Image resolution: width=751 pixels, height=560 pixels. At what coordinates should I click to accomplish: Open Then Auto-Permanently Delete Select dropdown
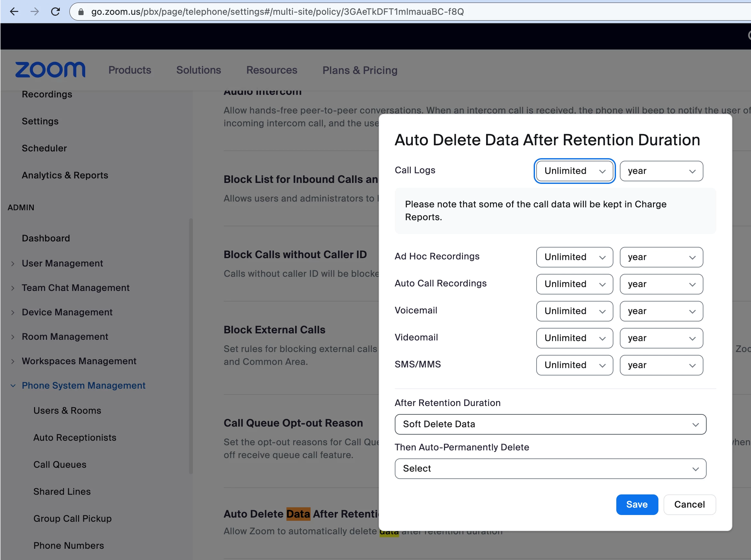point(550,469)
